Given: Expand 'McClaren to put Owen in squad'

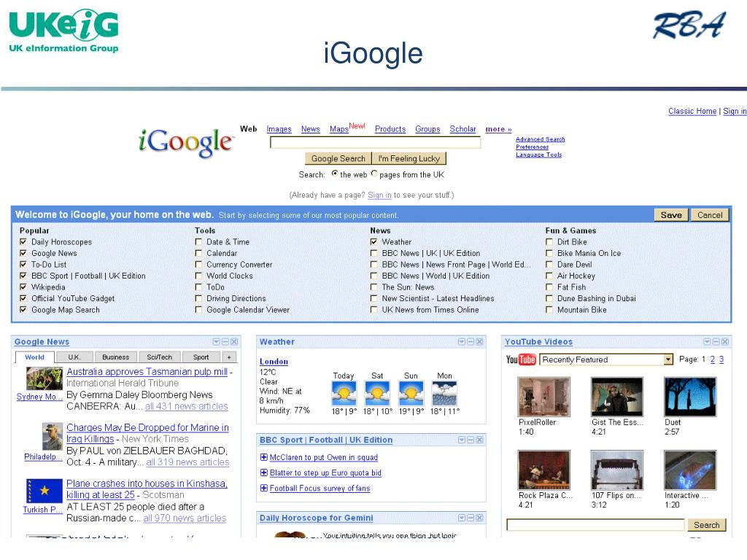Looking at the screenshot, I should click(263, 457).
